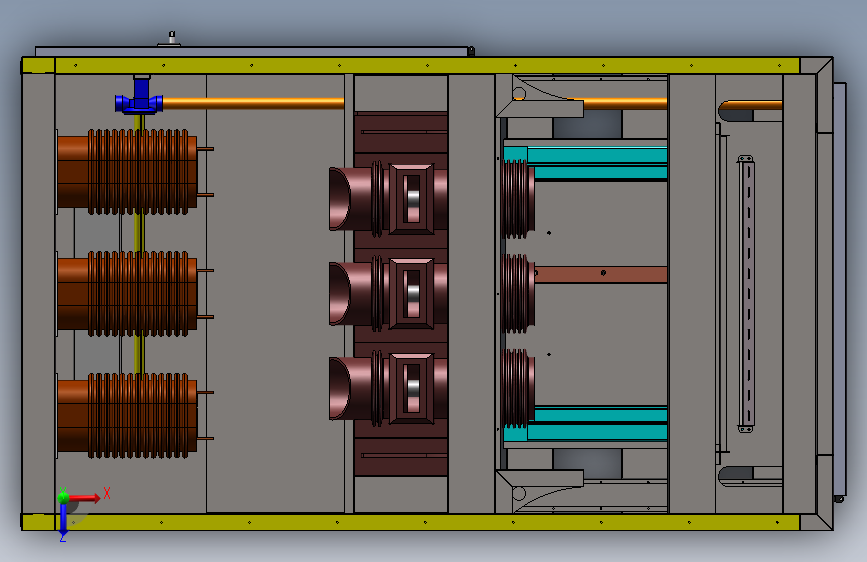
Task: Click the green Y axis ball of the triad
Action: click(x=64, y=497)
